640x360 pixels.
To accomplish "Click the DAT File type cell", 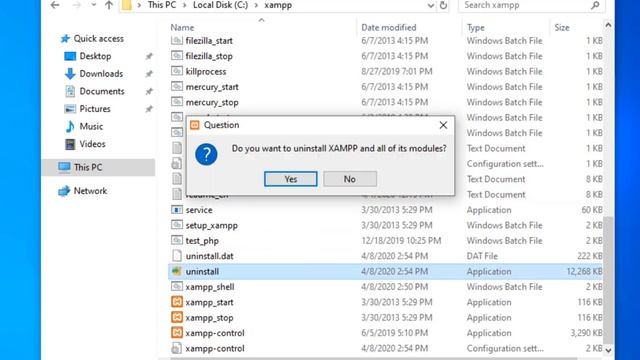I will pyautogui.click(x=482, y=256).
